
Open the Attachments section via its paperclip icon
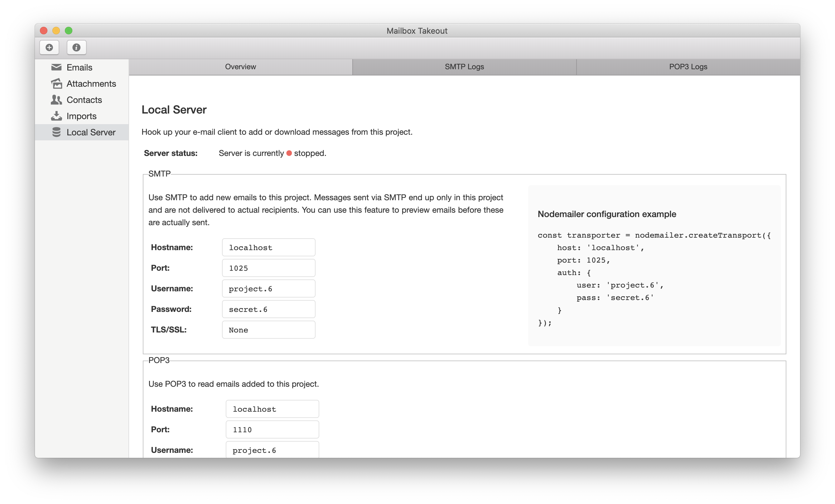click(56, 83)
